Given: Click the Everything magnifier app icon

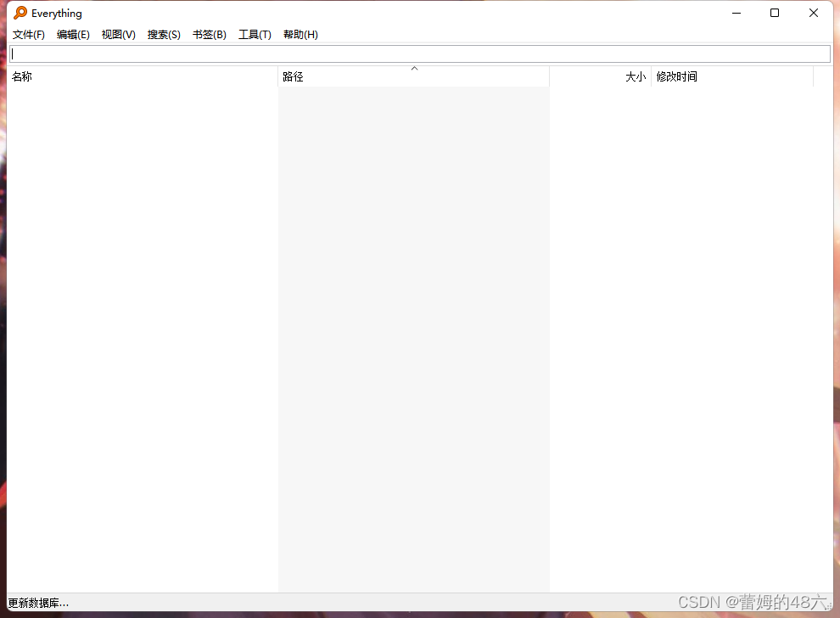Looking at the screenshot, I should tap(20, 13).
